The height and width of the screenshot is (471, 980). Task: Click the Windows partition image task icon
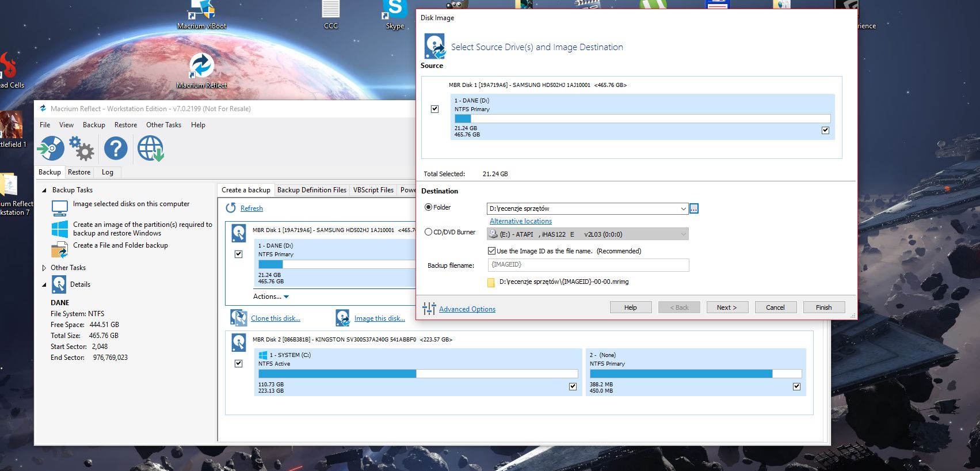[59, 229]
